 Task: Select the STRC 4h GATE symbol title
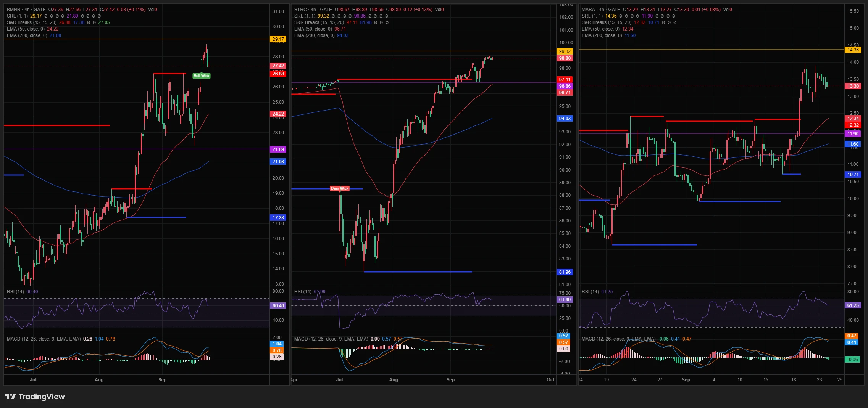click(x=313, y=10)
